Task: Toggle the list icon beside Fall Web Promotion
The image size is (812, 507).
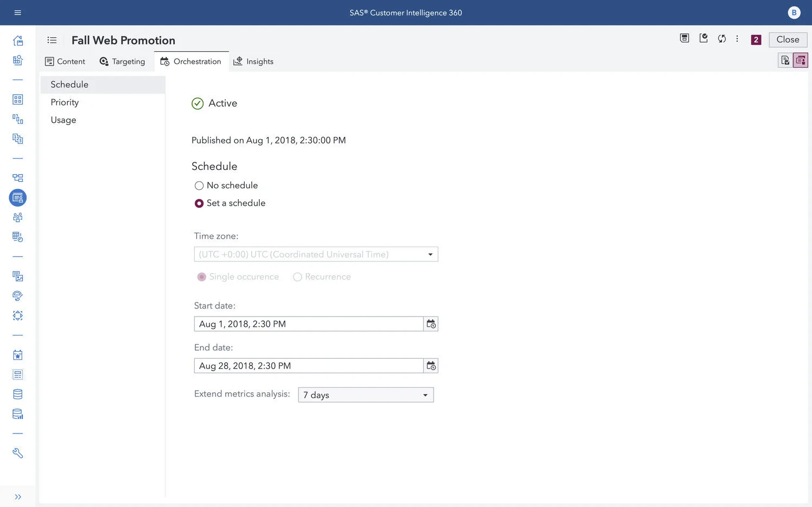Action: pos(52,40)
